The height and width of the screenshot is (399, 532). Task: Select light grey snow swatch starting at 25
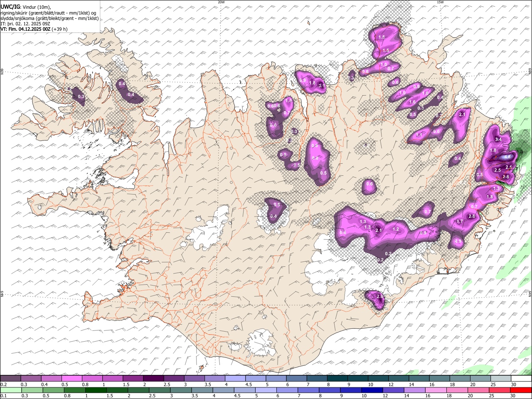(501, 378)
